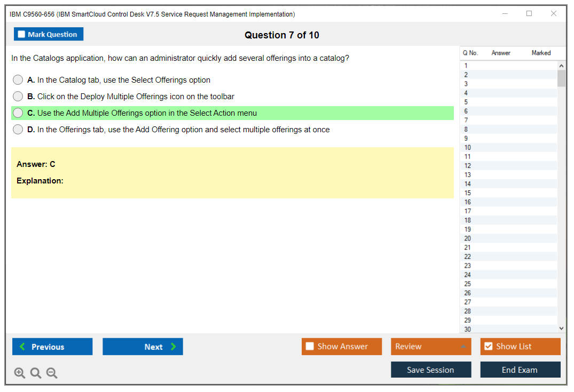Minimize the exam window

click(x=505, y=14)
